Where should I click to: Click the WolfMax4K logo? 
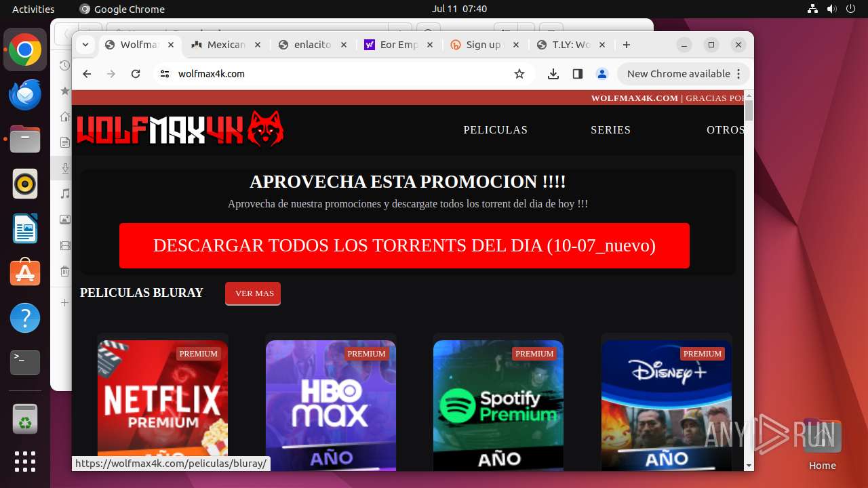[x=180, y=129]
